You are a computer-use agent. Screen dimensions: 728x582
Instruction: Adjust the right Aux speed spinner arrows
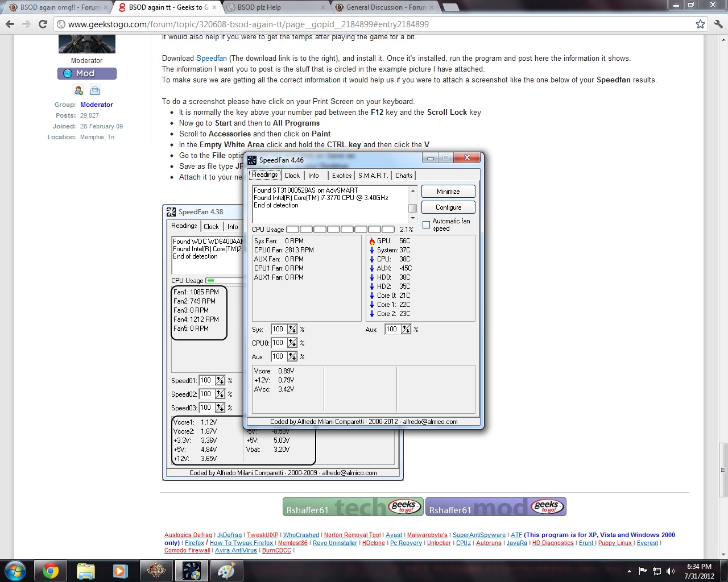tap(406, 329)
